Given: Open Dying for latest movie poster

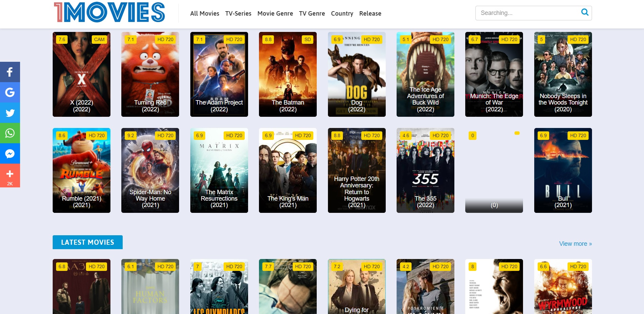Looking at the screenshot, I should 357,287.
